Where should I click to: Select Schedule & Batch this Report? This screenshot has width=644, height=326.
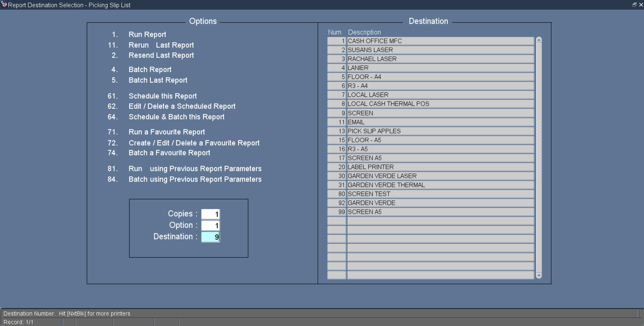tap(177, 117)
